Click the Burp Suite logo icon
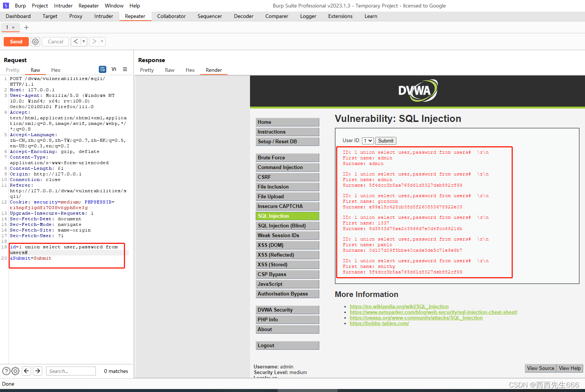The height and width of the screenshot is (392, 585). [x=6, y=6]
